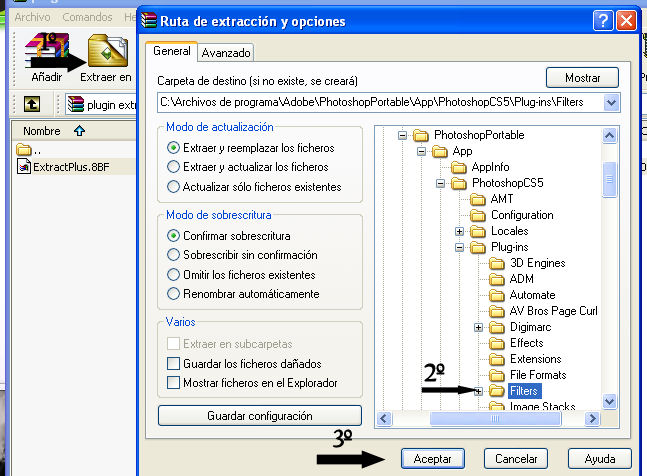Select the Effects folder icon
Viewport: 647px width, 476px height.
(497, 343)
